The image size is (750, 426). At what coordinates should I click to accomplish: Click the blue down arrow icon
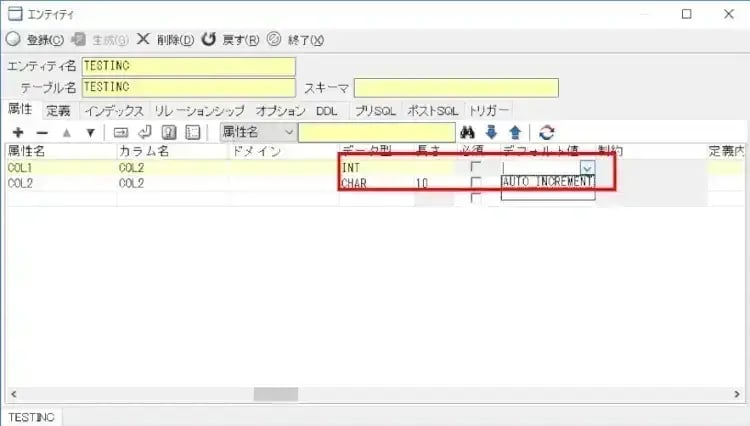click(x=491, y=132)
